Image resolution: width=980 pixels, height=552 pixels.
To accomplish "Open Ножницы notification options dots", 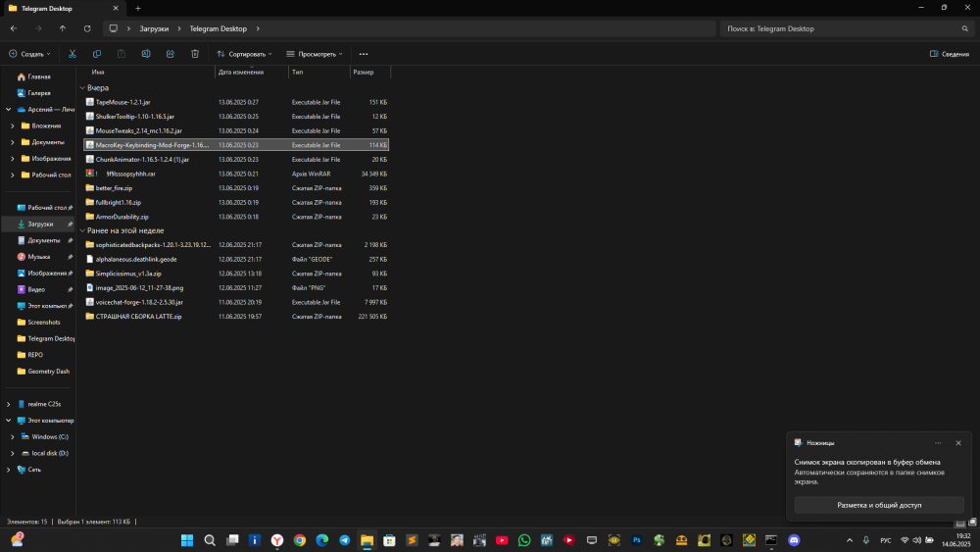I will pyautogui.click(x=938, y=442).
